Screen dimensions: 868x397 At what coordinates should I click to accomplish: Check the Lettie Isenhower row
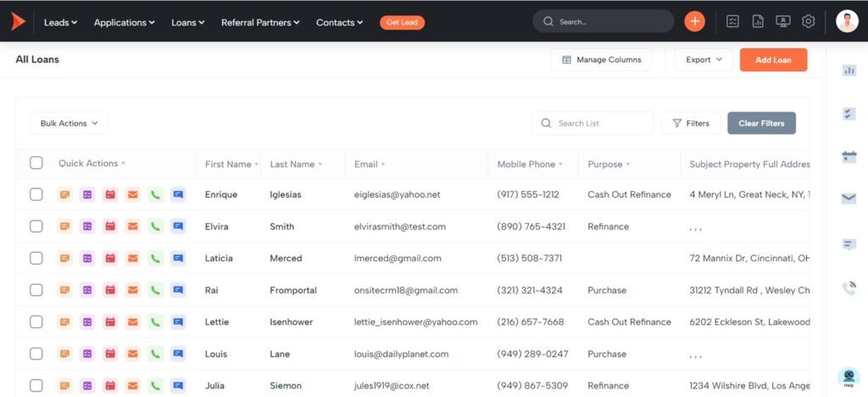(x=36, y=322)
